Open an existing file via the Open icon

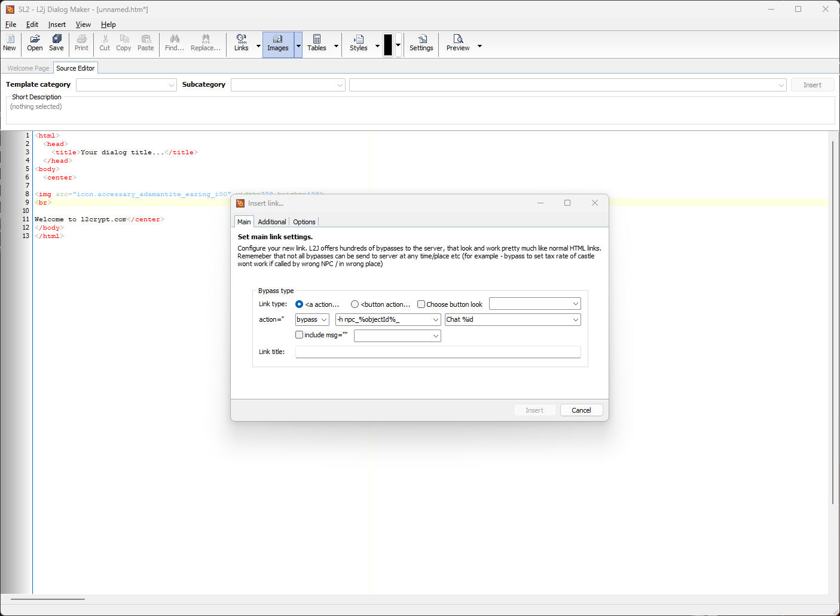[34, 44]
